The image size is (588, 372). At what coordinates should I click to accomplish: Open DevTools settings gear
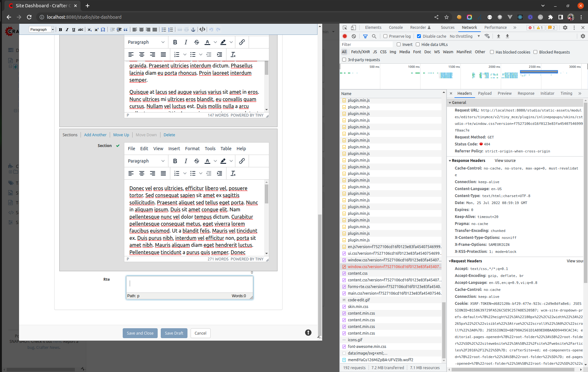tap(565, 28)
